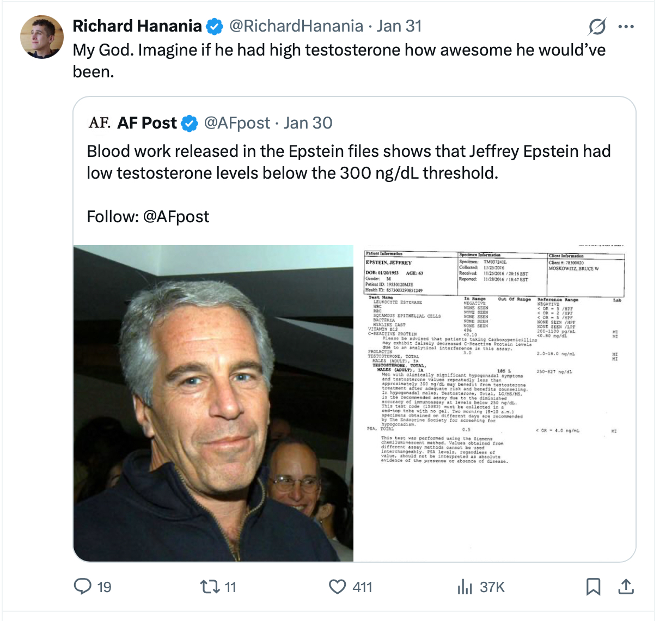Click the share upload icon
The width and height of the screenshot is (672, 621).
[626, 586]
